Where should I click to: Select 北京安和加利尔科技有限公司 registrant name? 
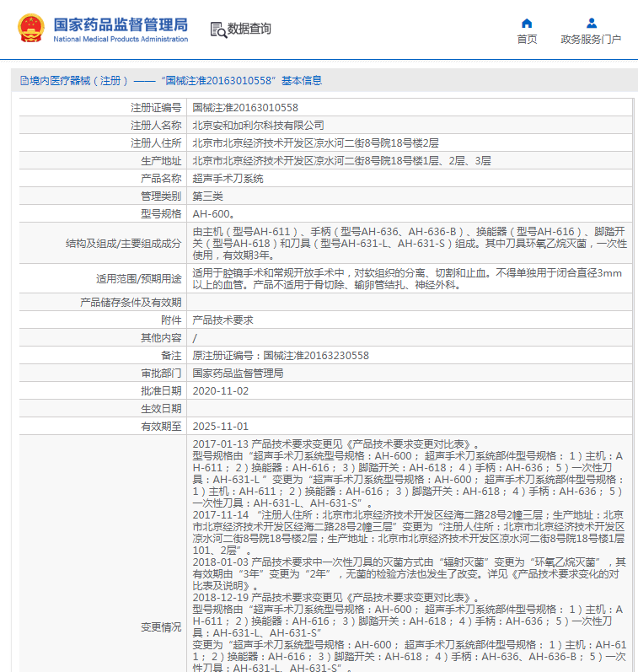258,125
